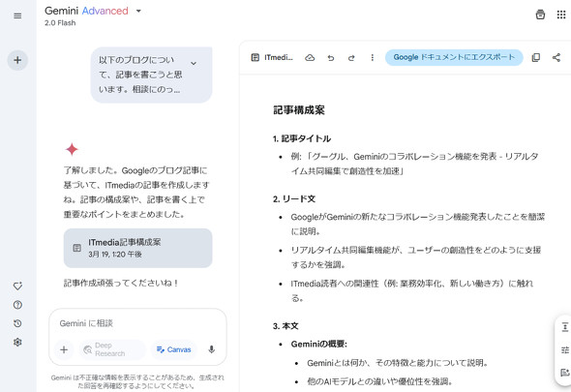Add an attachment with the prompt plus button
571x392 pixels.
[64, 349]
